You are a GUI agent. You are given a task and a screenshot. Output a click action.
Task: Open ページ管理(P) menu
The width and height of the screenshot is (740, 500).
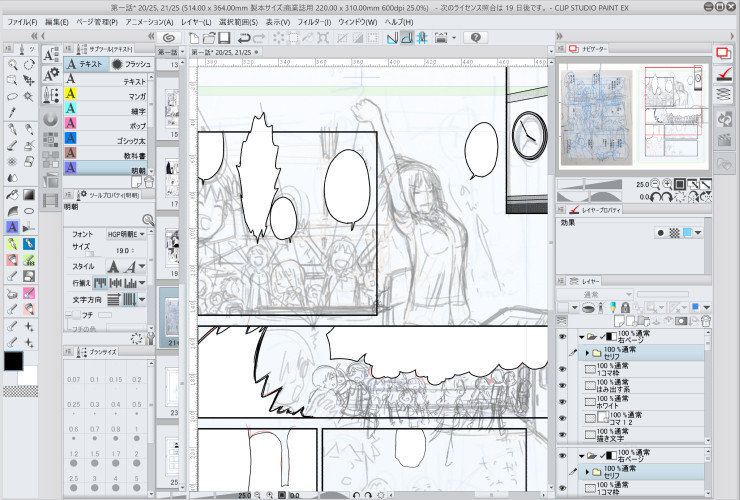(97, 22)
